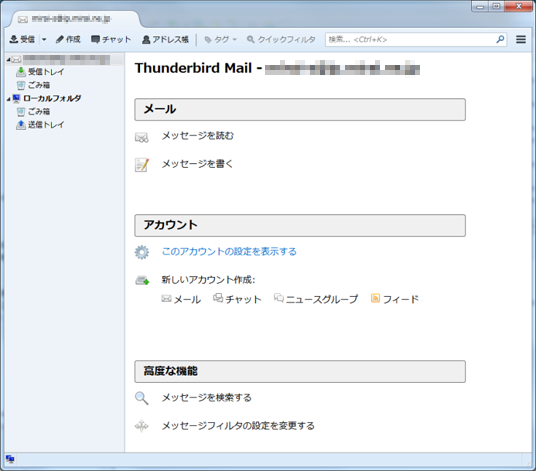The image size is (536, 471).
Task: Open the タグ dropdown
Action: (x=220, y=39)
